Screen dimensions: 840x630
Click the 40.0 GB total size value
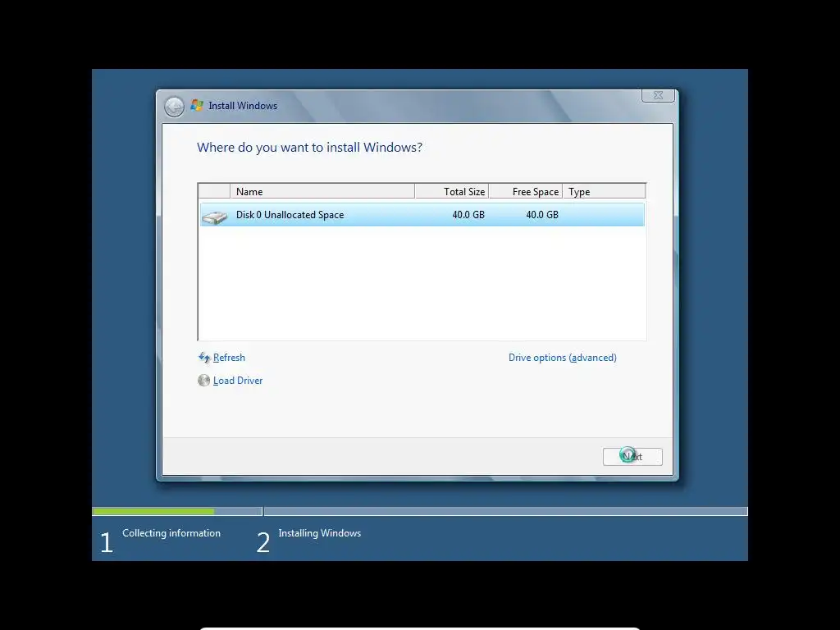click(468, 215)
